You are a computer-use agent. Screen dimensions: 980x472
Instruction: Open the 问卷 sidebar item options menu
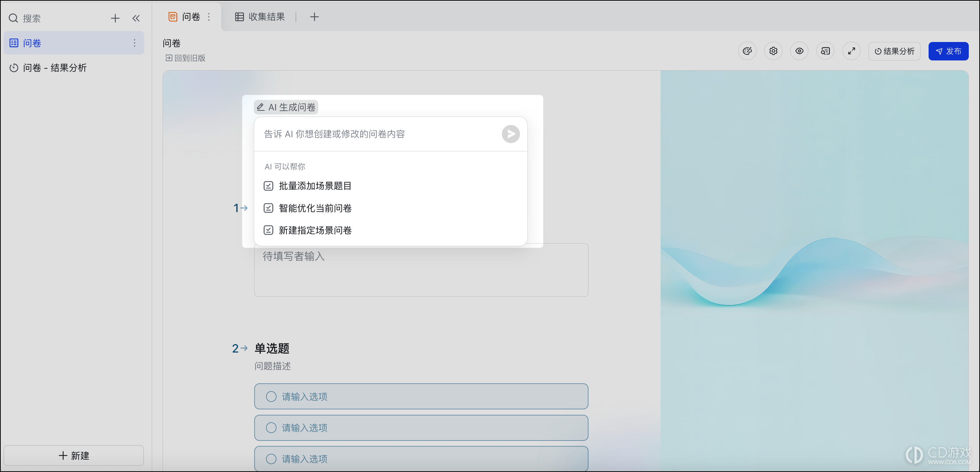pyautogui.click(x=134, y=43)
